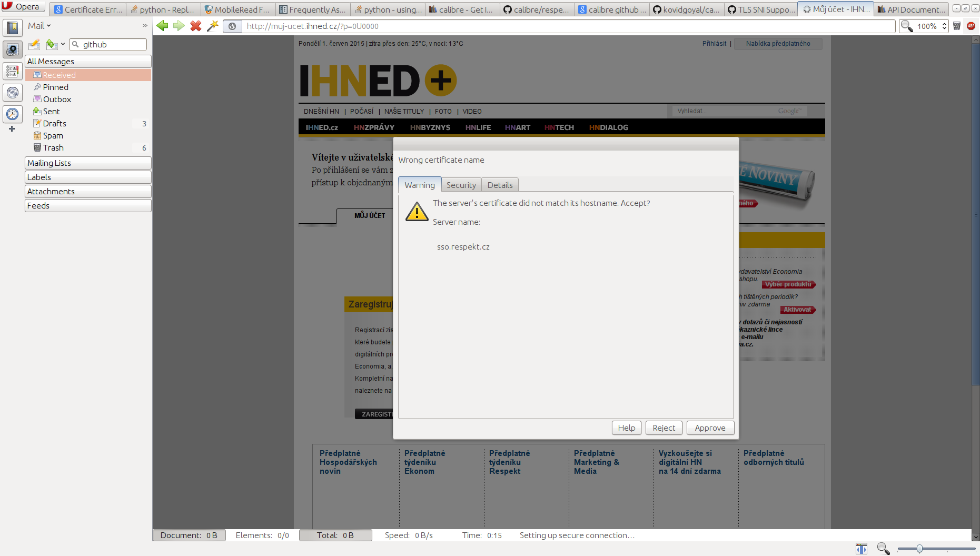Select the Pinned mail folder
Viewport: 980px width, 556px height.
click(x=88, y=87)
